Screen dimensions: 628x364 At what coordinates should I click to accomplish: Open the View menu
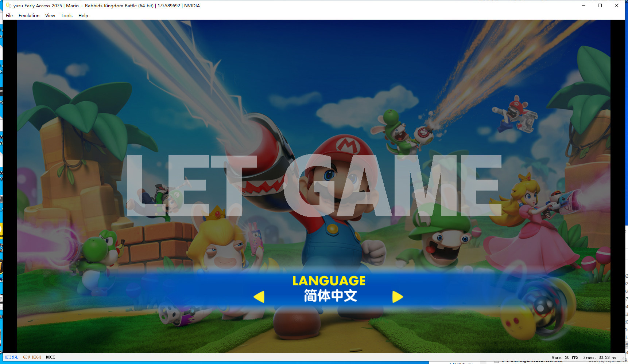[x=50, y=16]
